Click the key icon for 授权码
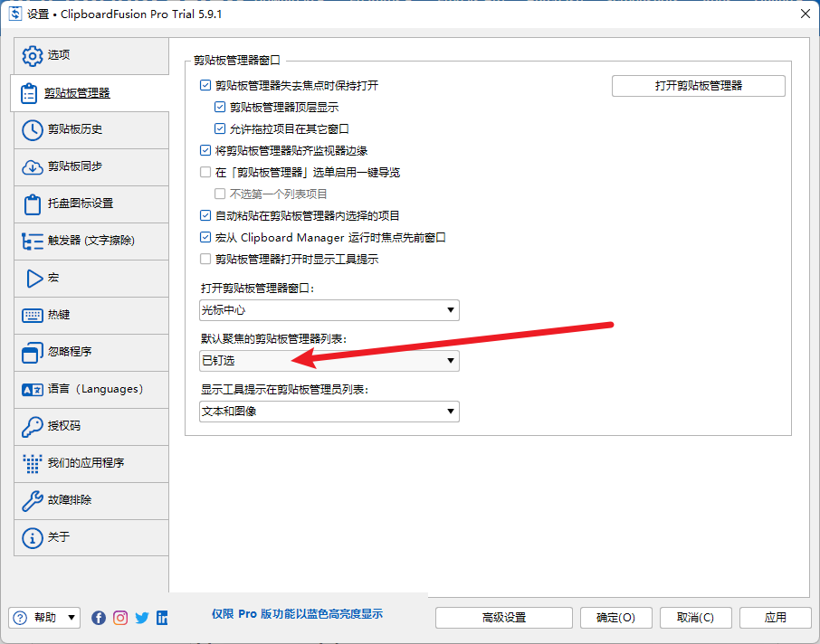The width and height of the screenshot is (820, 644). 33,426
